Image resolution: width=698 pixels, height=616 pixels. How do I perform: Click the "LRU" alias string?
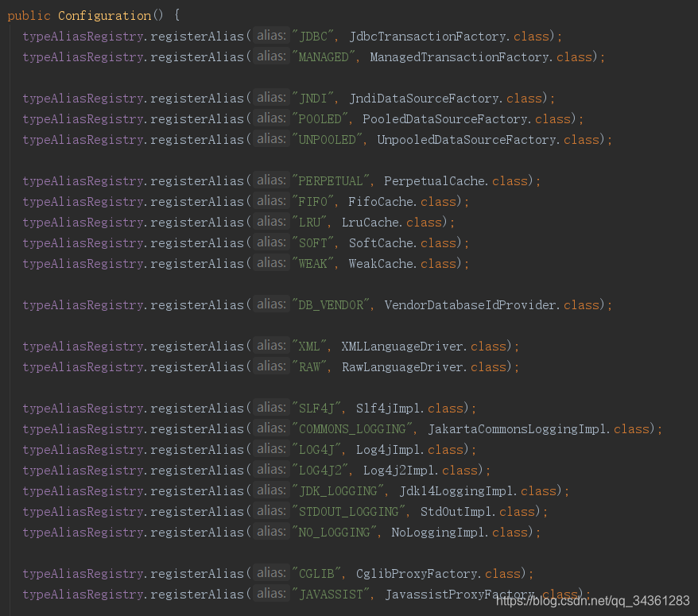(309, 222)
